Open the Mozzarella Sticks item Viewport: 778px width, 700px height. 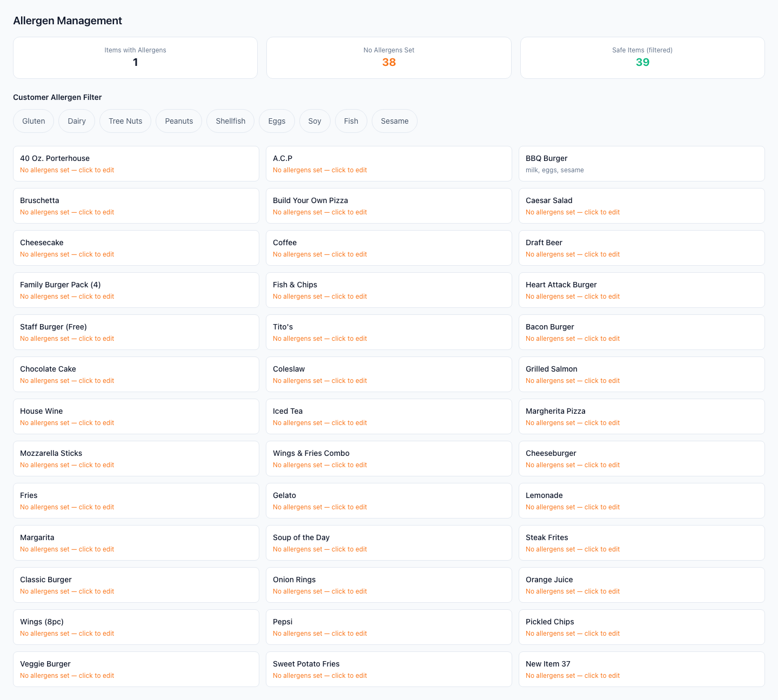(136, 459)
